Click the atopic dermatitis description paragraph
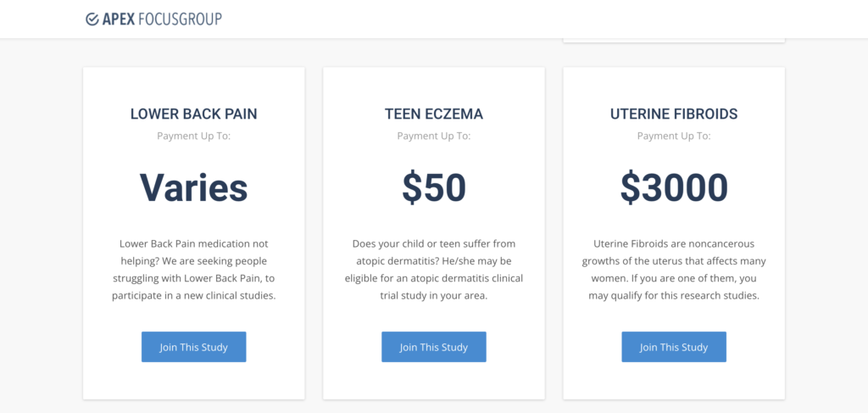This screenshot has width=868, height=413. [x=434, y=270]
